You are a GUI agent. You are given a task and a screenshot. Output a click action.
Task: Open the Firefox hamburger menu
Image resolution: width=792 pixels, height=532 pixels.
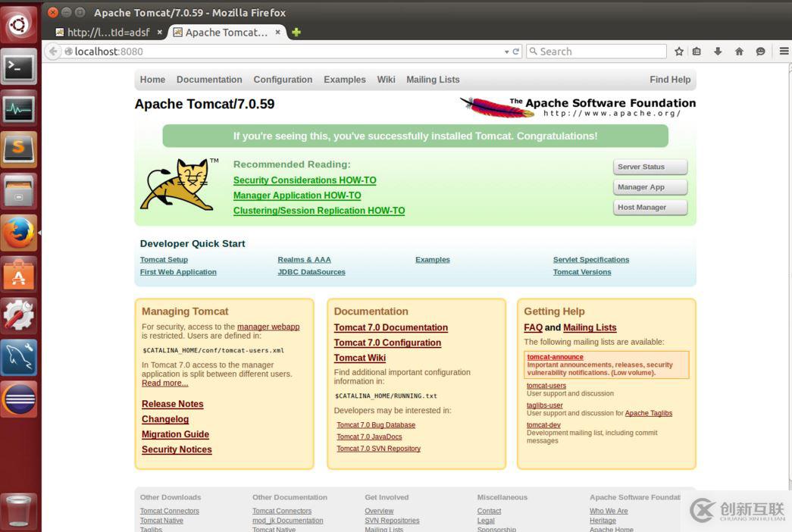pos(783,51)
